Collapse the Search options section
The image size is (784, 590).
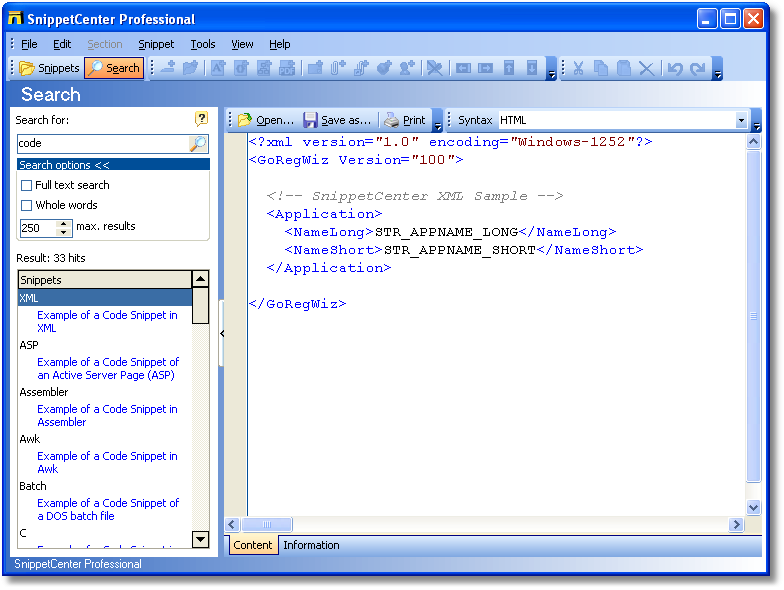pyautogui.click(x=114, y=164)
